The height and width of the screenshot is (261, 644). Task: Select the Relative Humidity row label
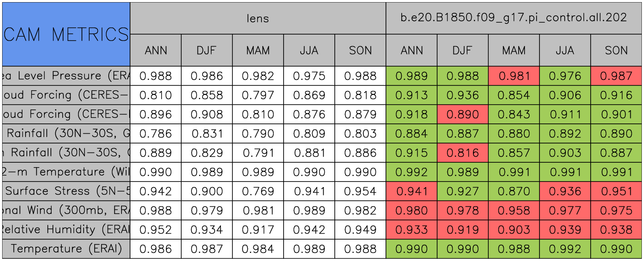coord(66,230)
